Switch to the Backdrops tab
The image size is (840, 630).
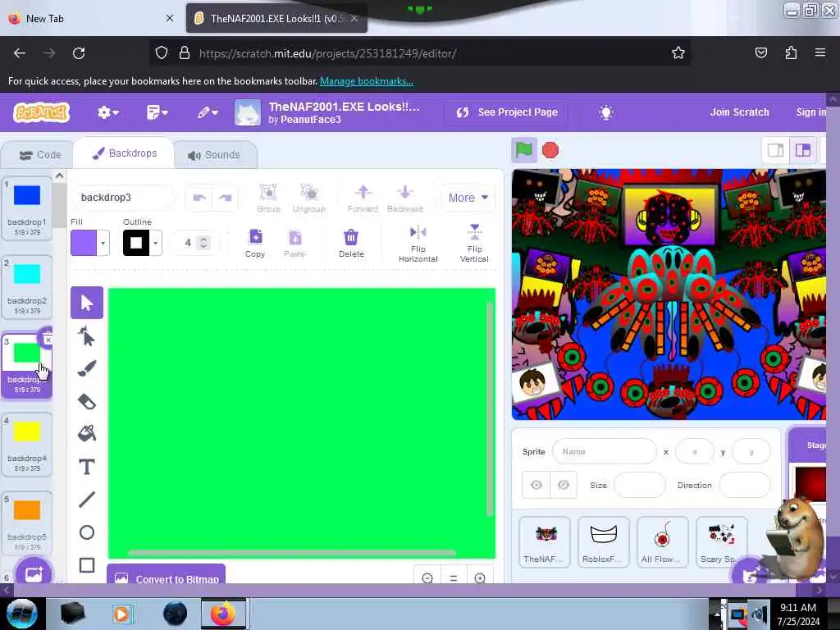tap(125, 153)
